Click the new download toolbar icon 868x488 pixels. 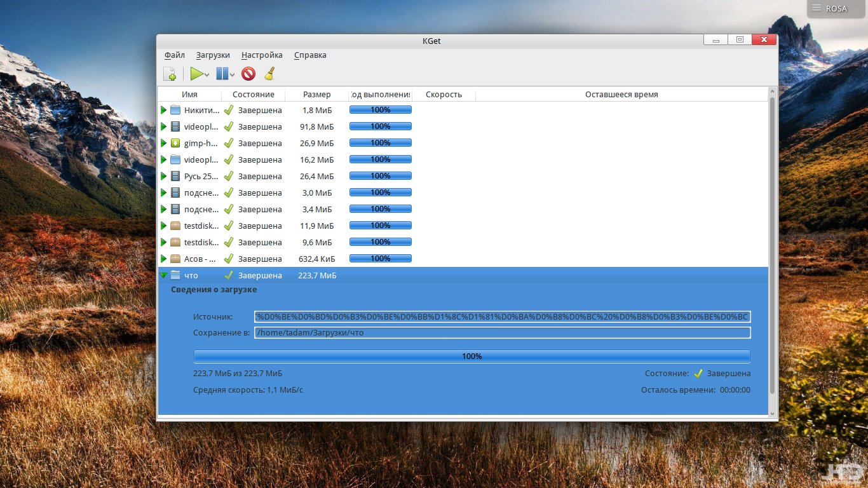170,74
